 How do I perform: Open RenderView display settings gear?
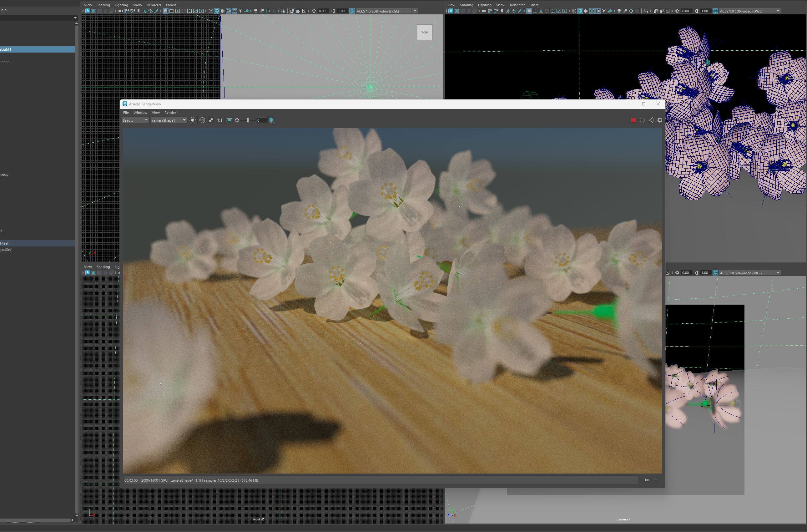coord(659,120)
